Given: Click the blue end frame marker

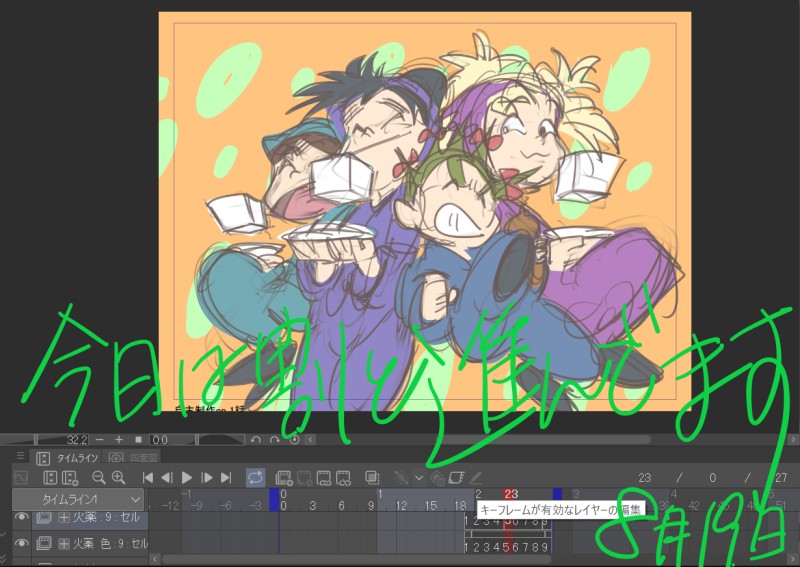Looking at the screenshot, I should point(557,494).
